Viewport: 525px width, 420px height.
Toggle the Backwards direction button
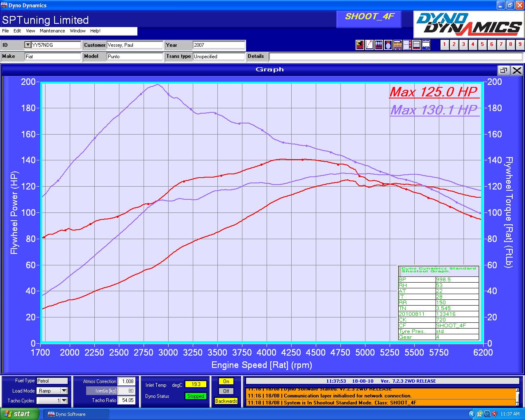[x=226, y=401]
